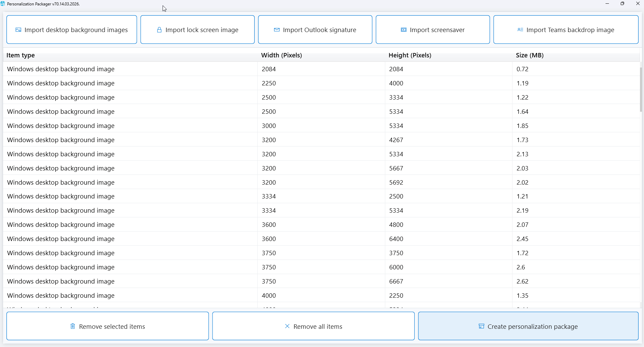Click the X icon on Remove all items
Viewport: 644px width, 347px height.
pyautogui.click(x=287, y=326)
